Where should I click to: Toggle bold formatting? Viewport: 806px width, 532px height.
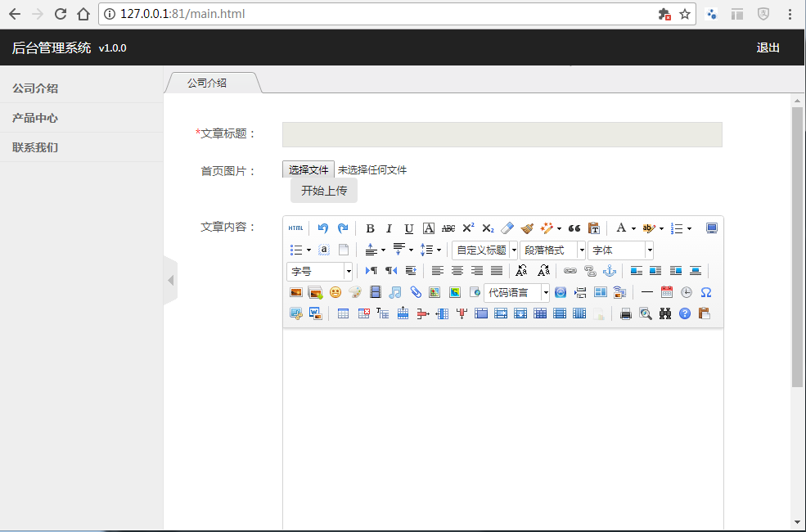coord(370,228)
